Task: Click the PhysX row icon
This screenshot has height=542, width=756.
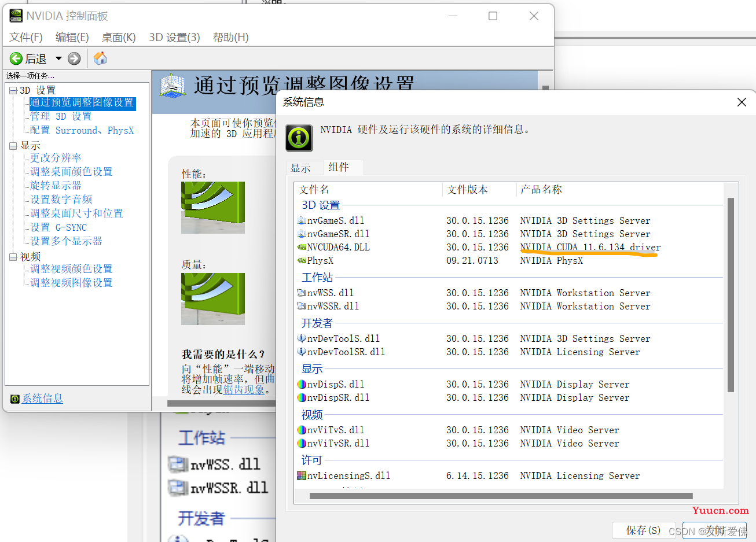Action: point(301,260)
